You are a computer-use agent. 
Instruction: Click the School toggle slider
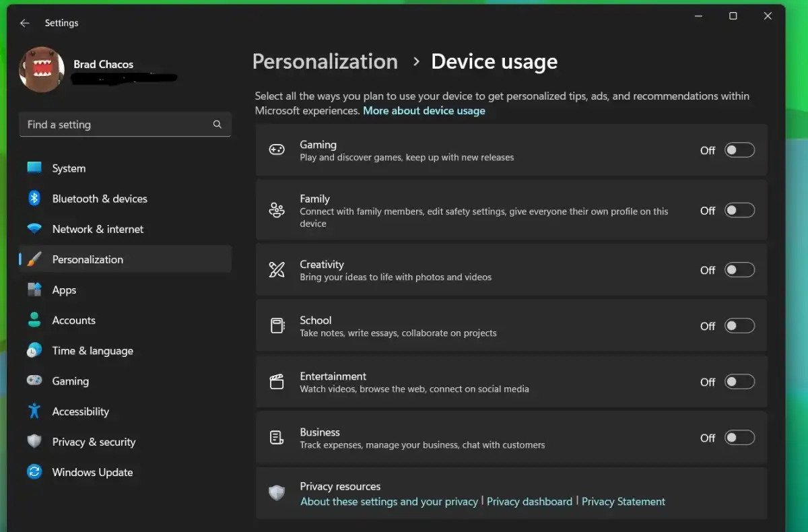coord(739,325)
